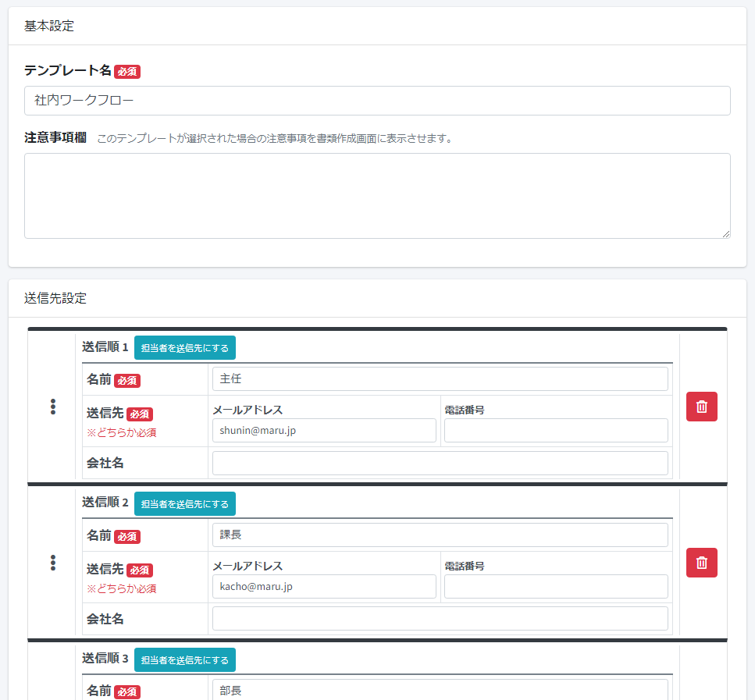This screenshot has height=700, width=755.
Task: Click the 送信順 3 label
Action: click(x=105, y=659)
